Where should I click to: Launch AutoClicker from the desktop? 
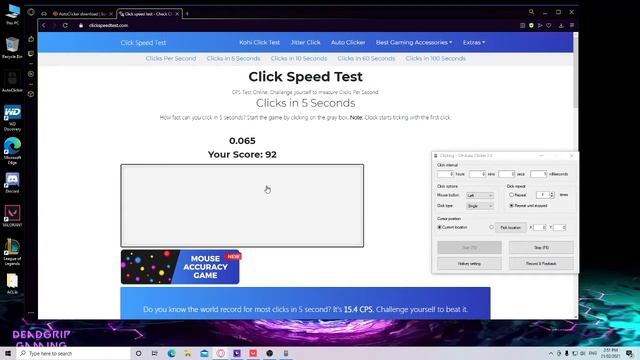(x=12, y=80)
